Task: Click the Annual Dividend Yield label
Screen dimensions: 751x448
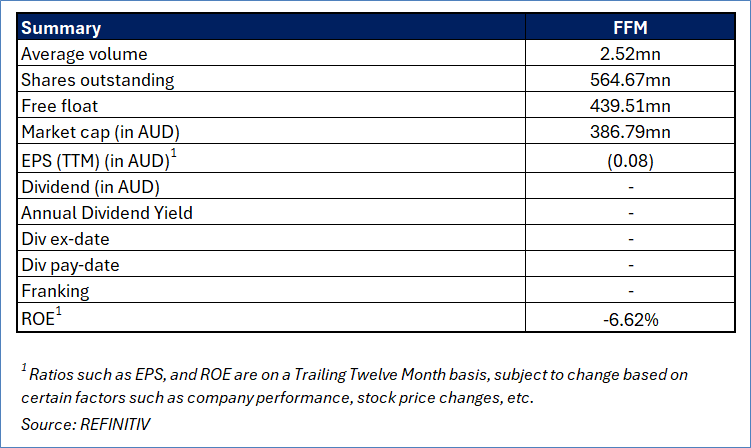Action: coord(106,213)
